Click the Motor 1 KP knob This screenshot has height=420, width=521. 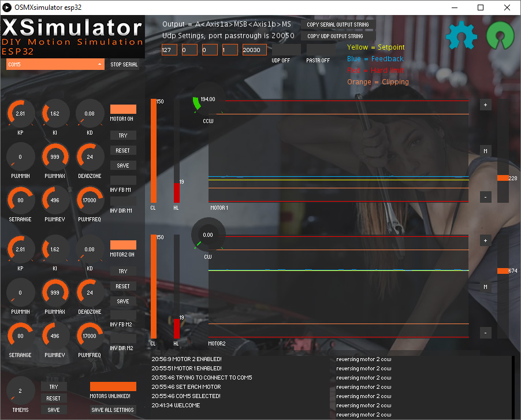point(21,113)
